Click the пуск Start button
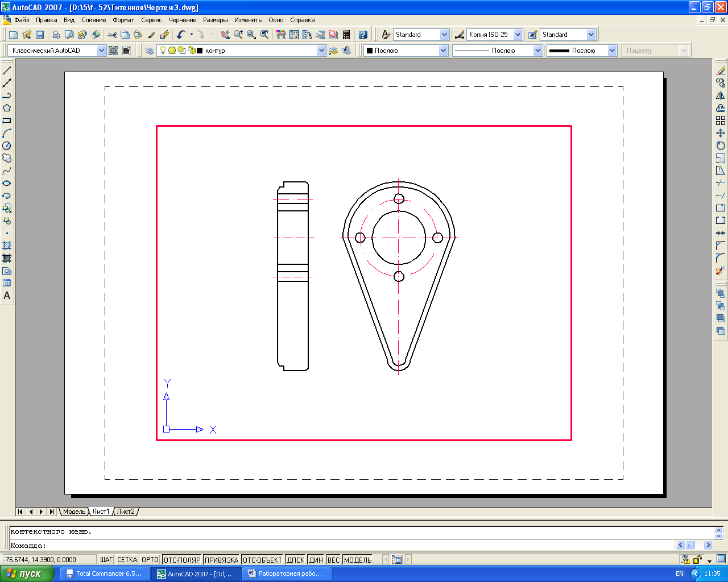Image resolution: width=728 pixels, height=582 pixels. pyautogui.click(x=27, y=573)
